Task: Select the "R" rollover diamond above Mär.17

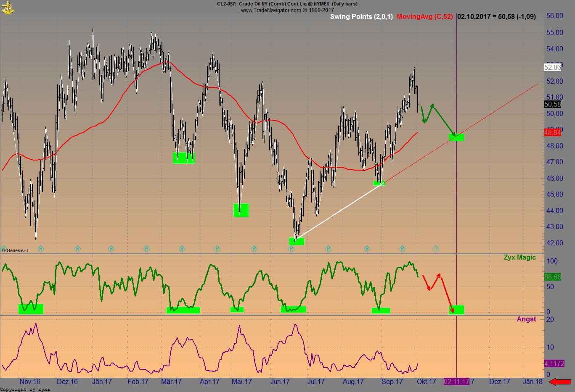Action: pos(182,249)
